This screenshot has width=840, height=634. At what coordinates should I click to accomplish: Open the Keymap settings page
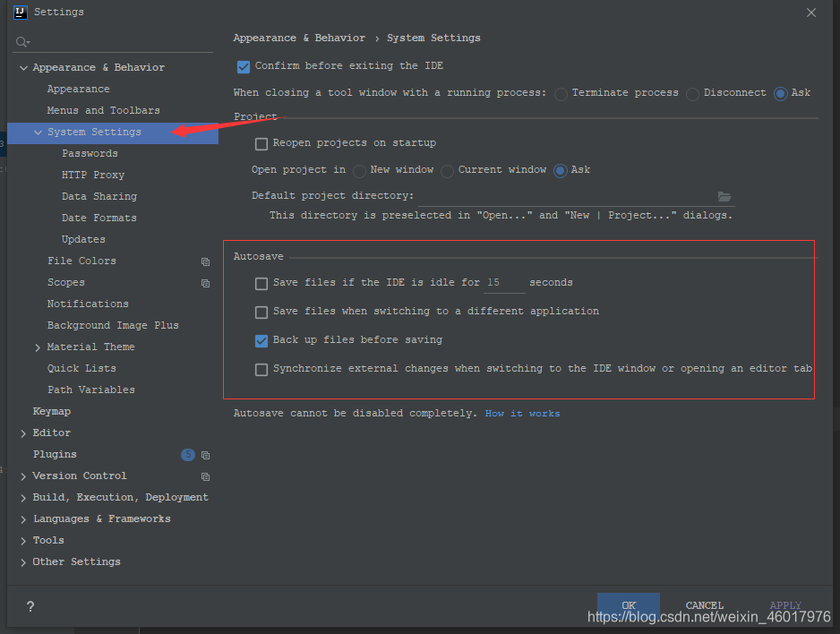tap(51, 411)
